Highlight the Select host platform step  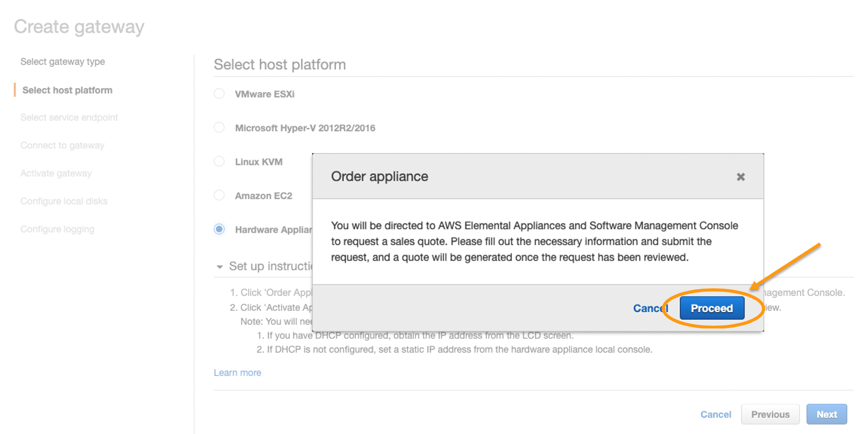coord(66,90)
